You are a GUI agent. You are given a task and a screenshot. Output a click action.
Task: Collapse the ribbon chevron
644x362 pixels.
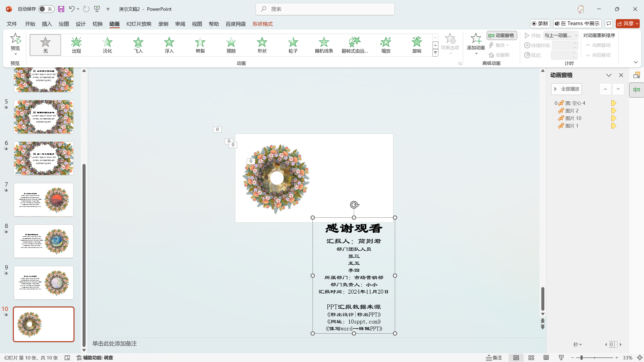point(636,62)
